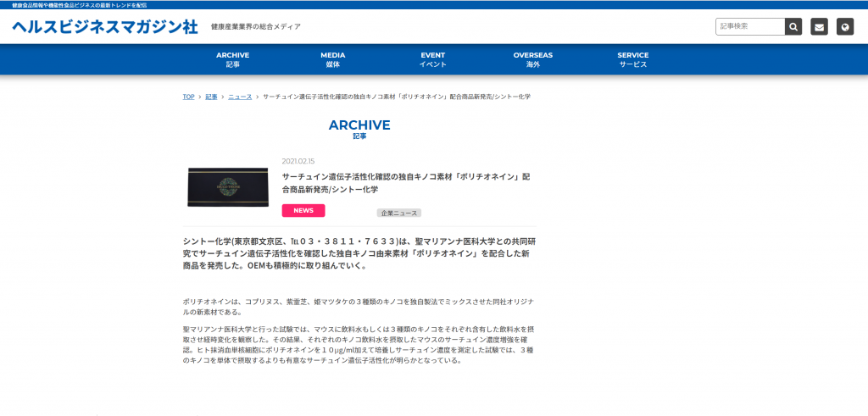Image resolution: width=868 pixels, height=416 pixels.
Task: Focus the 記事検索 search field
Action: tap(750, 26)
